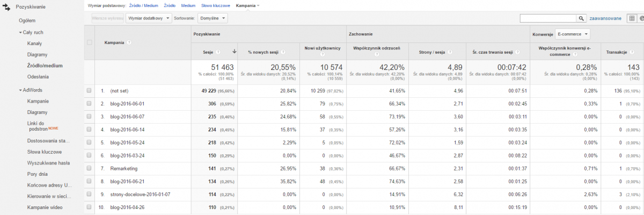Click the 49 229 sessions value
This screenshot has height=215, width=644.
209,91
